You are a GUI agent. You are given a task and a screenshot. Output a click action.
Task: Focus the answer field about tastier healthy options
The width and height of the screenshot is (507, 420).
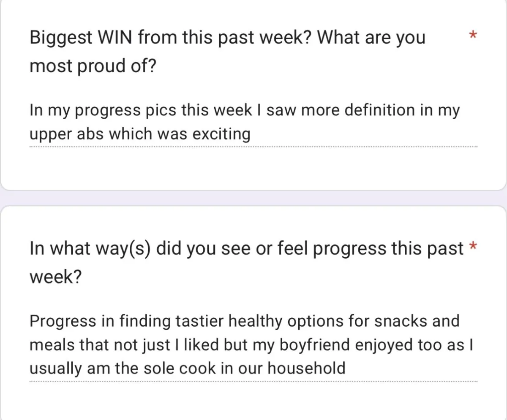tap(253, 344)
